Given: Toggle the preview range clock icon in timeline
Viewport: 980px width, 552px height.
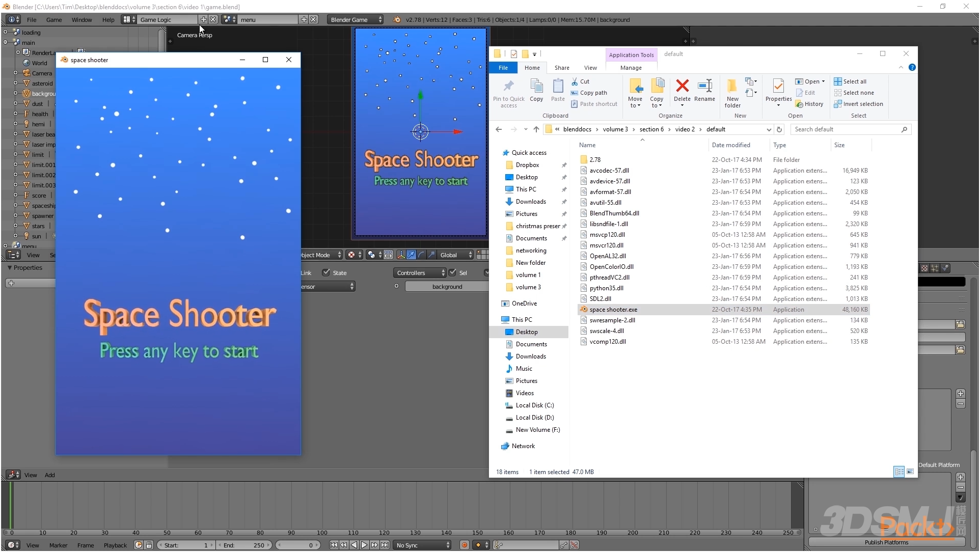Looking at the screenshot, I should pyautogui.click(x=139, y=545).
